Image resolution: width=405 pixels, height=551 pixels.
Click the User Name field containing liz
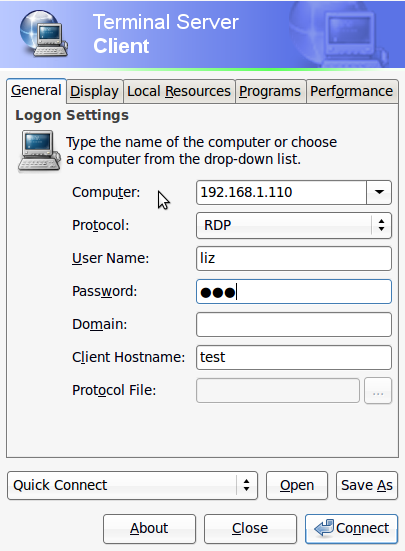(x=294, y=258)
